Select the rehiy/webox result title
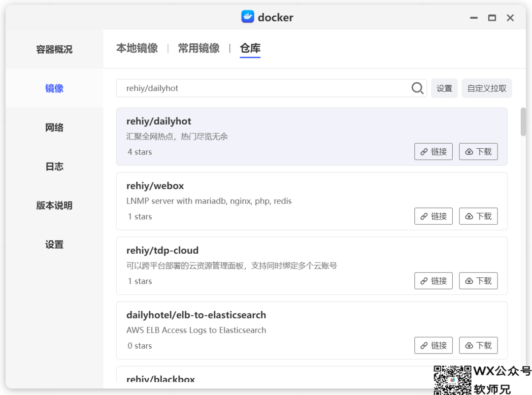This screenshot has width=532, height=395. tap(155, 186)
